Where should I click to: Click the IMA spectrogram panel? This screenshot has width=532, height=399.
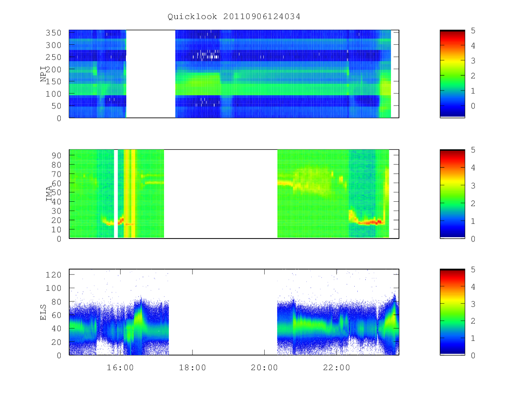(234, 194)
